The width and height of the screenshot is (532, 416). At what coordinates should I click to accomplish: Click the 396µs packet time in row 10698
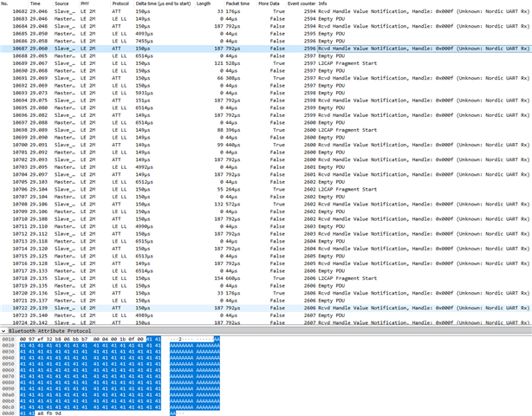233,130
